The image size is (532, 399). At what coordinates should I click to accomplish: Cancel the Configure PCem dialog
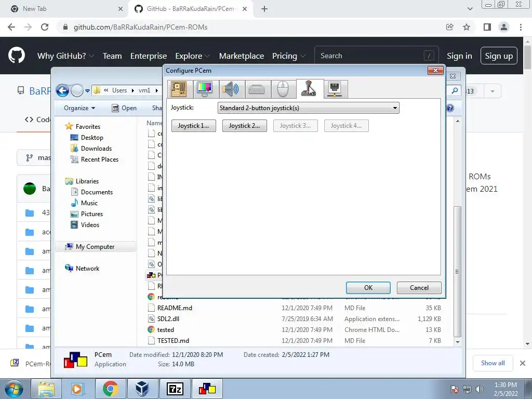point(419,288)
